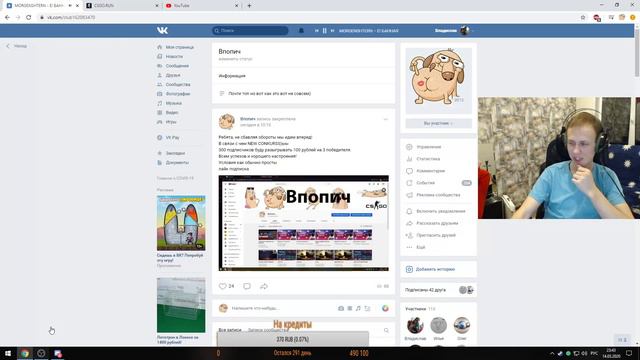Click the pinned post's author avatar
The image size is (640, 360).
(x=227, y=122)
